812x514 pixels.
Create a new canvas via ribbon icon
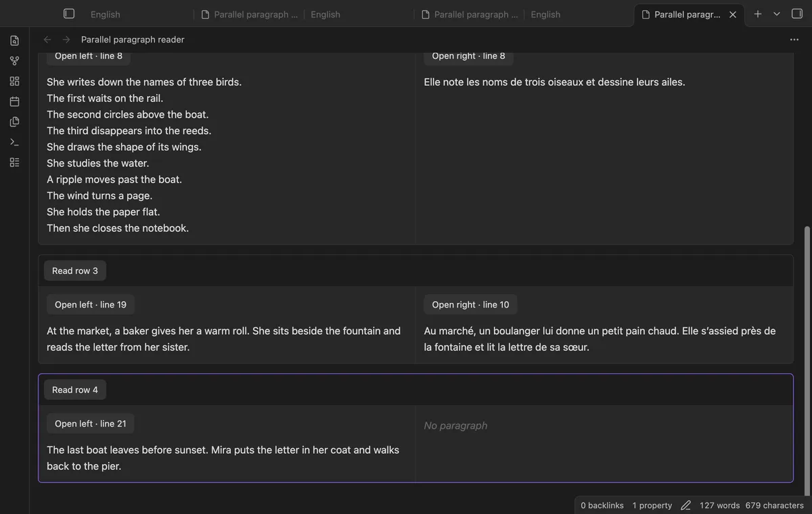[x=14, y=81]
